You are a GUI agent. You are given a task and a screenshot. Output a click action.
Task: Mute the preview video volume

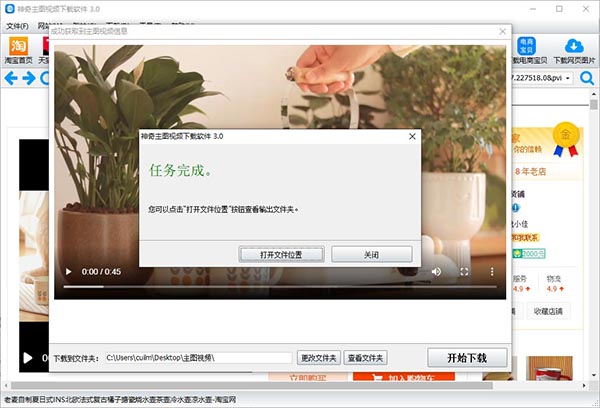pos(437,271)
